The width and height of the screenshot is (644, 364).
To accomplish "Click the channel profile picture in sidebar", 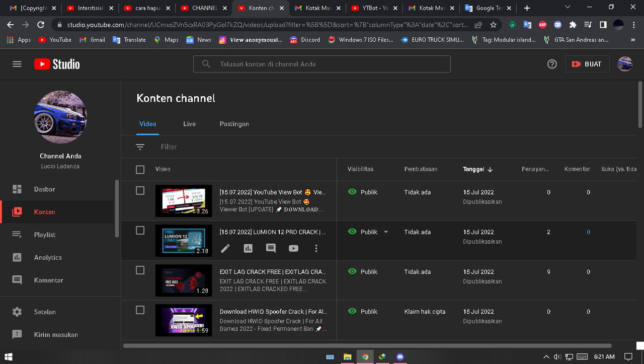I will click(x=60, y=117).
